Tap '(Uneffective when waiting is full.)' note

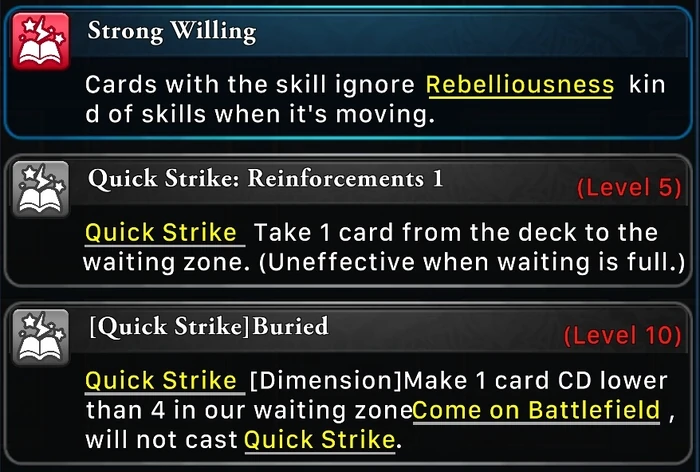[x=472, y=263]
